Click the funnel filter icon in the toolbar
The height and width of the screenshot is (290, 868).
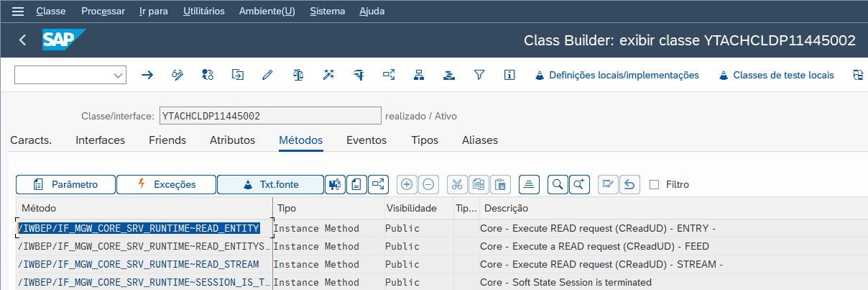(x=479, y=75)
